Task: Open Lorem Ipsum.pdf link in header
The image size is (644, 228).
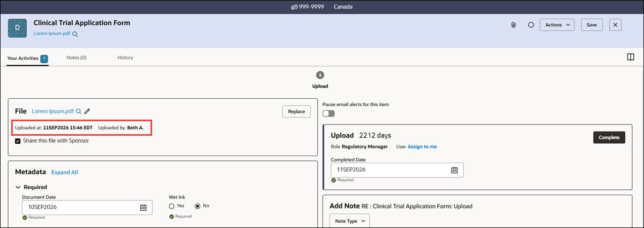Action: [52, 34]
